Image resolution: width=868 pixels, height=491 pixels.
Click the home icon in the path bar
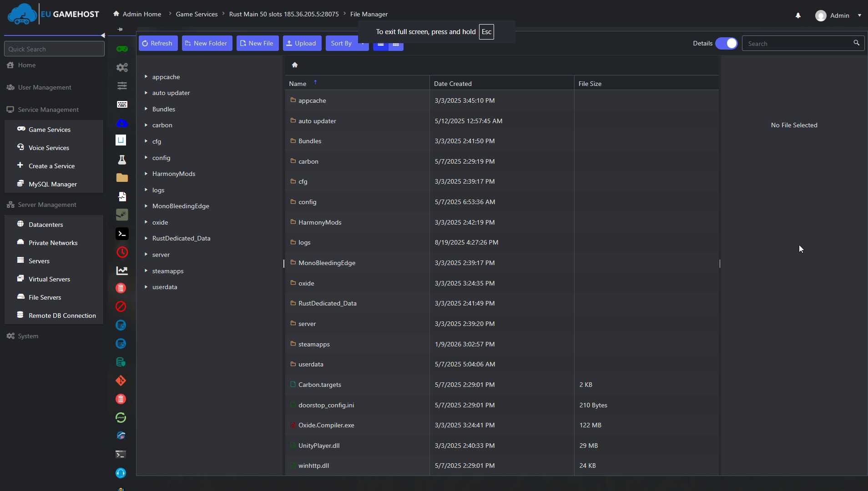pos(295,65)
